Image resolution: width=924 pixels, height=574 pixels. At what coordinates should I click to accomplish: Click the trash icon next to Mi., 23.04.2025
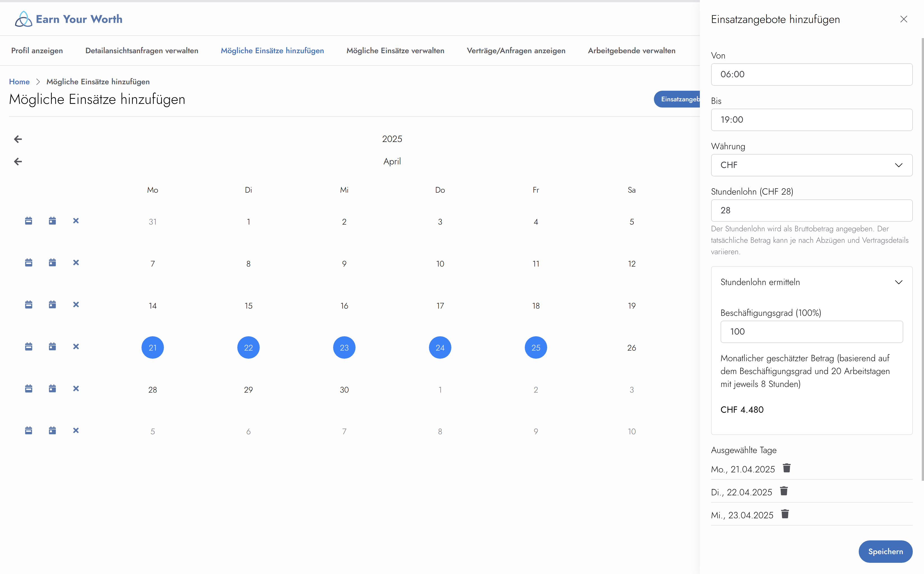click(785, 514)
